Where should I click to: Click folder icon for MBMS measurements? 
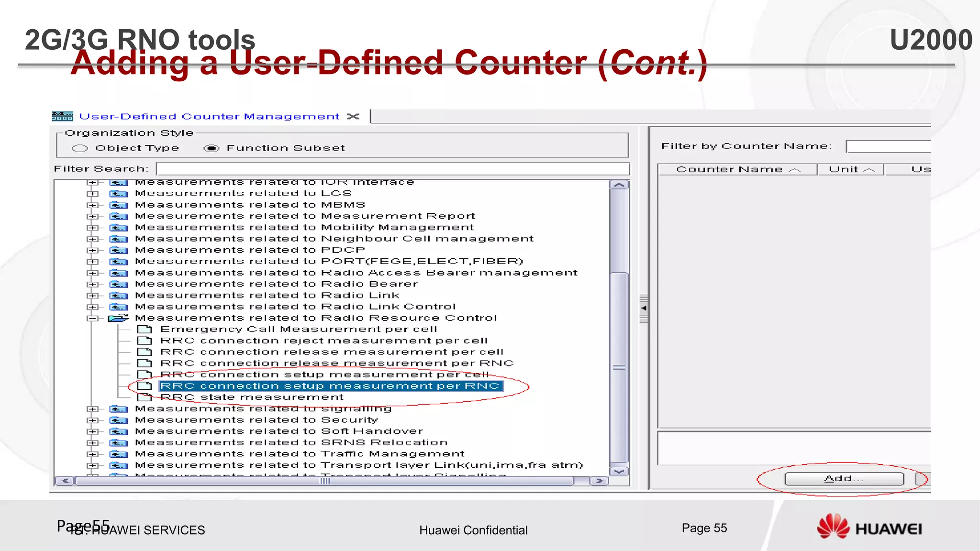[x=118, y=205]
